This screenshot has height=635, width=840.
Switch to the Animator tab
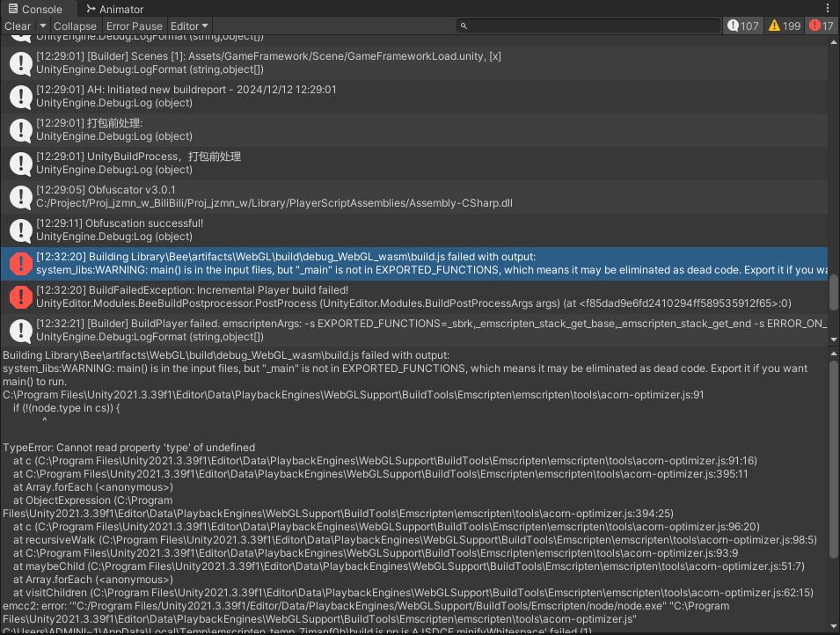coord(115,9)
